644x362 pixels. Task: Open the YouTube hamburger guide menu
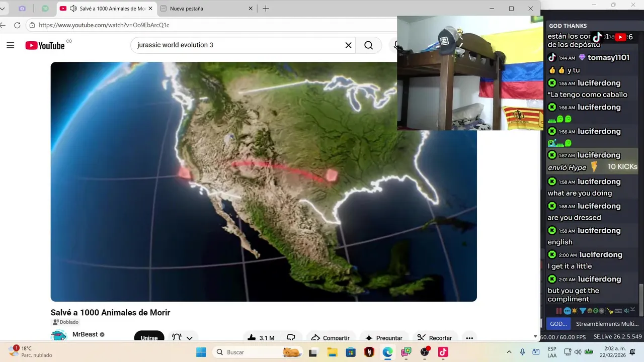pos(11,45)
